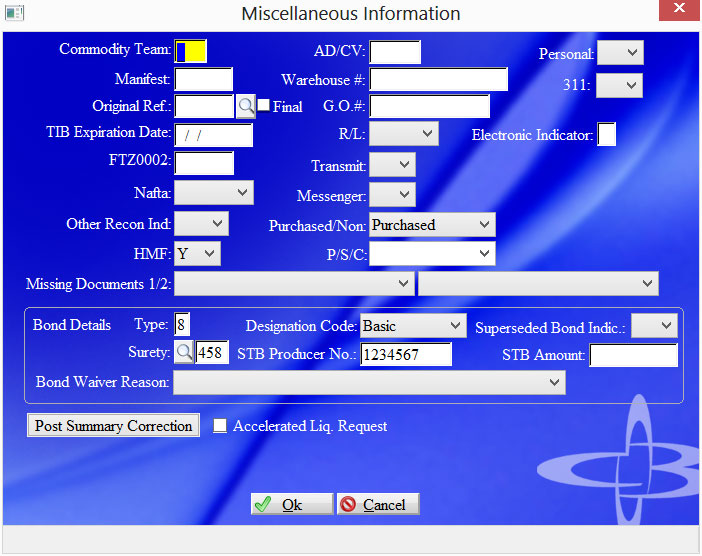
Task: Open the Other Recon Ind dropdown
Action: [201, 223]
